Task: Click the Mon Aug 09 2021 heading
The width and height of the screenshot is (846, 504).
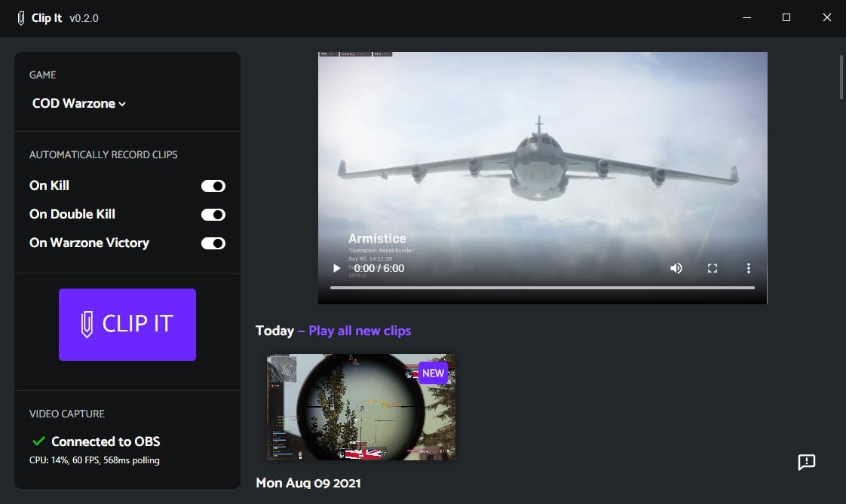Action: (308, 483)
